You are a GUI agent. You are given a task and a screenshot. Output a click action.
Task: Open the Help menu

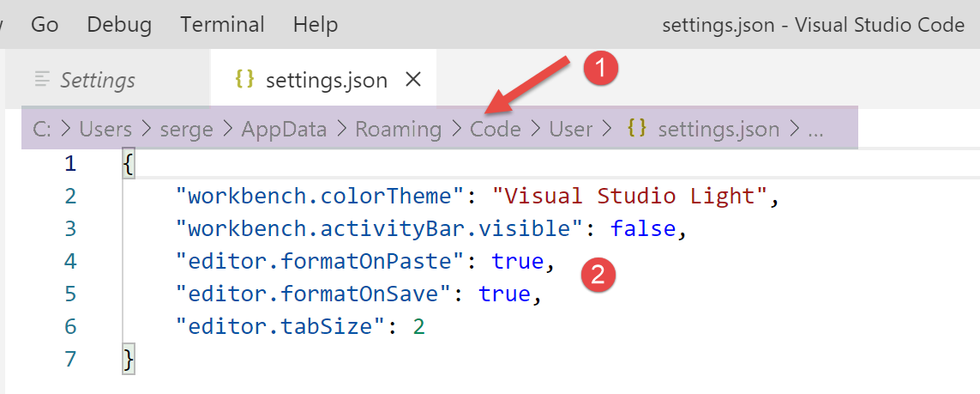coord(315,25)
